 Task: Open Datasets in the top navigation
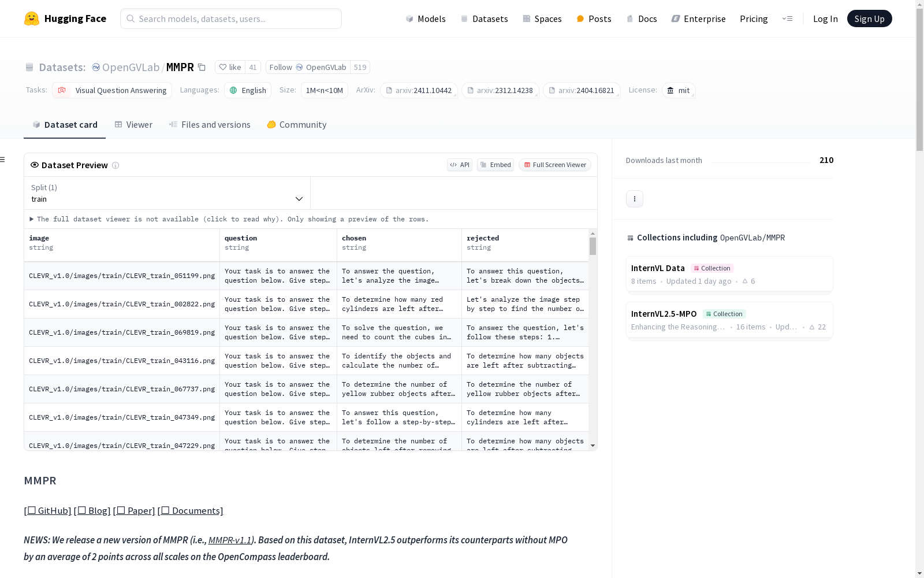(x=484, y=18)
